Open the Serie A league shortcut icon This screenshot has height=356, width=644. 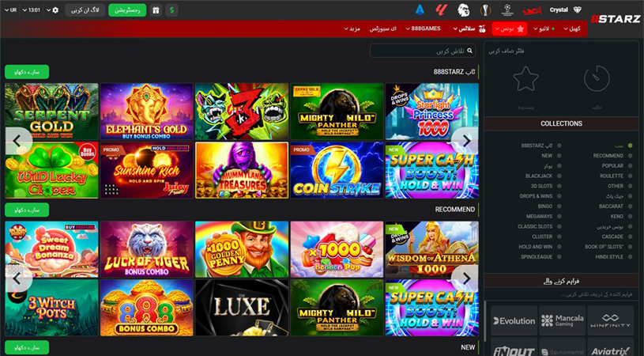[x=420, y=9]
